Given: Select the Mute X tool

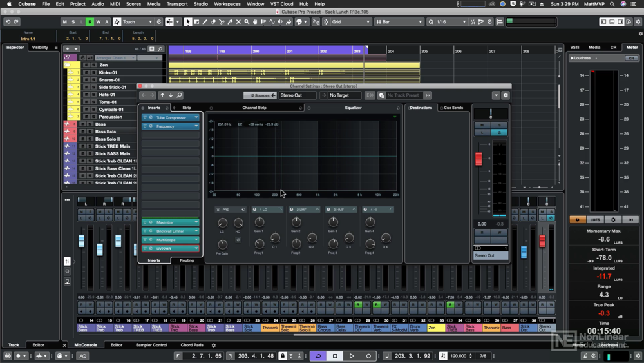Looking at the screenshot, I should [x=238, y=22].
